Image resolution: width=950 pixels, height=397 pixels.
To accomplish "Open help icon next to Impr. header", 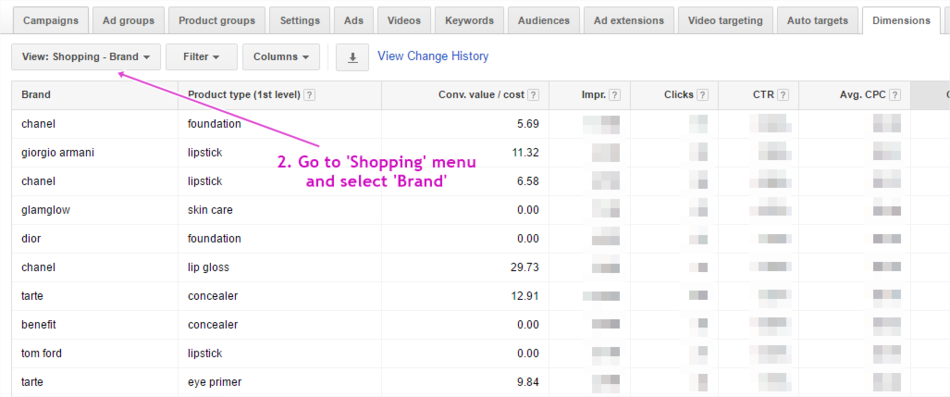I will (x=614, y=95).
